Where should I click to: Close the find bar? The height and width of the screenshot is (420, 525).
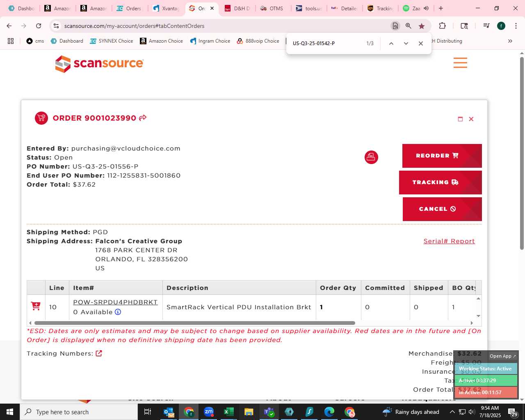[x=421, y=43]
